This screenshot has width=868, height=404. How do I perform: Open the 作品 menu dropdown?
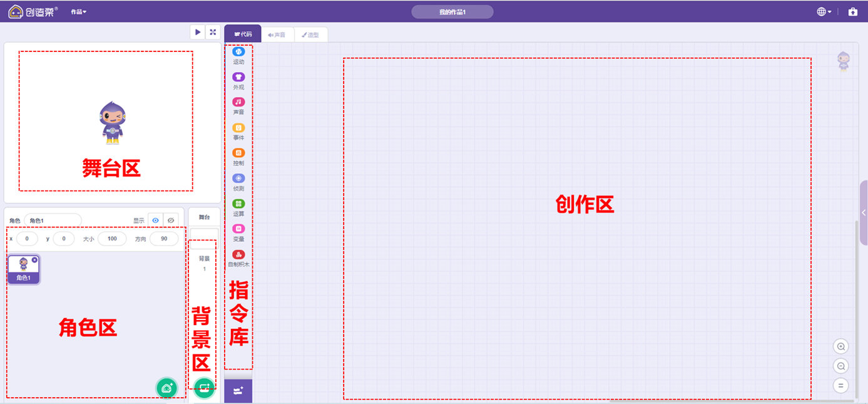click(79, 11)
